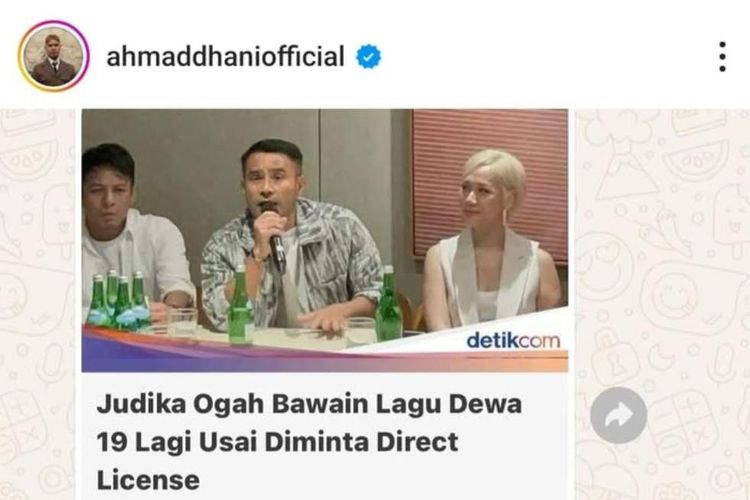Screen dimensions: 750x500
Task: Open the three-dot more options menu
Action: [x=722, y=56]
